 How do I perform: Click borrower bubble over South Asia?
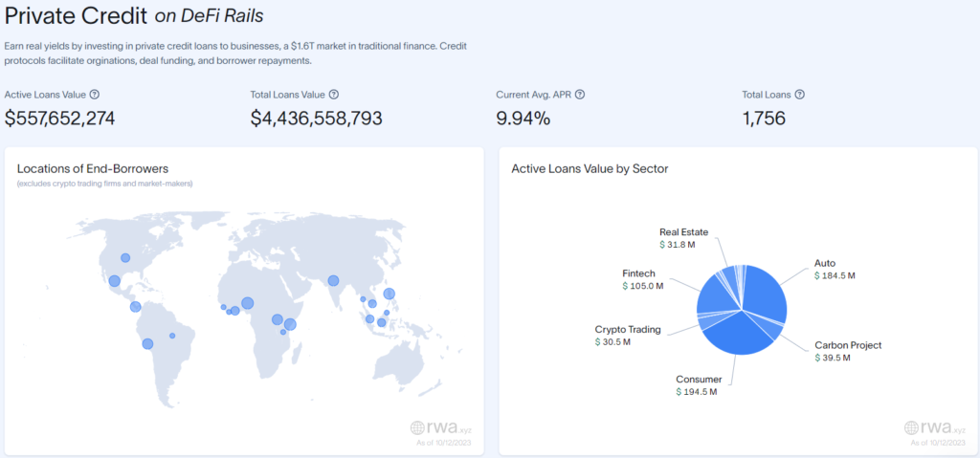(333, 281)
